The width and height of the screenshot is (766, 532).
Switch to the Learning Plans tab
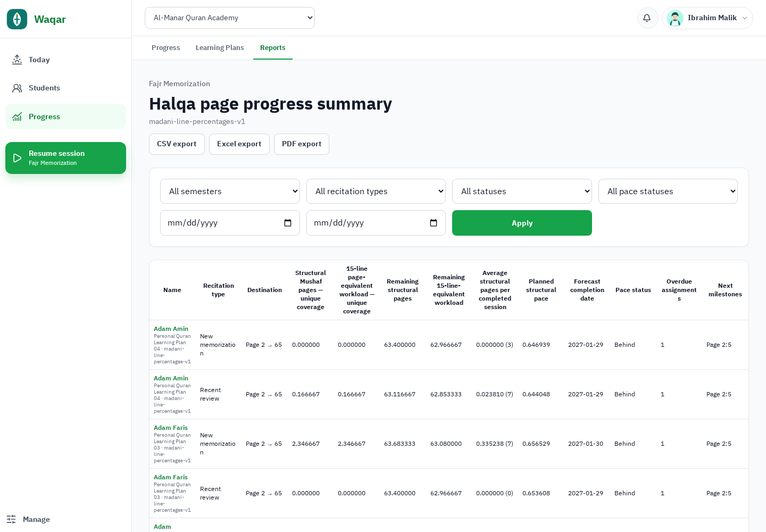220,48
